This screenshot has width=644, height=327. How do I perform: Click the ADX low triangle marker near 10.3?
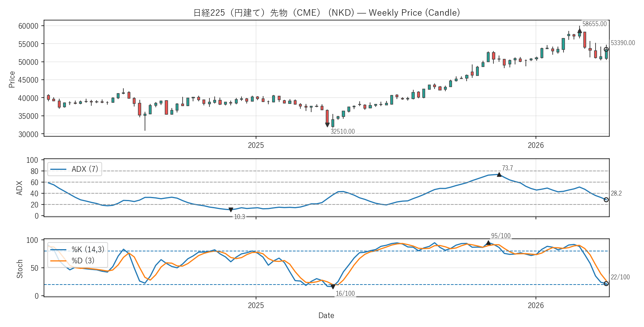point(231,210)
